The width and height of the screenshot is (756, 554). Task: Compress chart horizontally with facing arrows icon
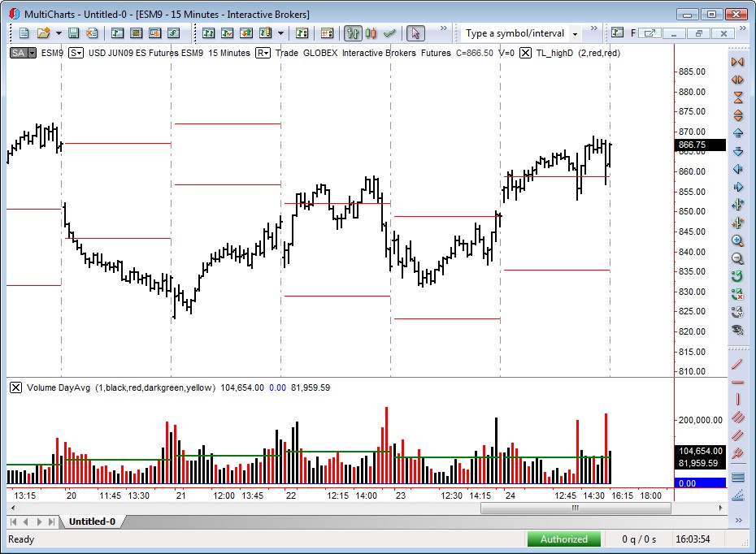click(x=737, y=62)
